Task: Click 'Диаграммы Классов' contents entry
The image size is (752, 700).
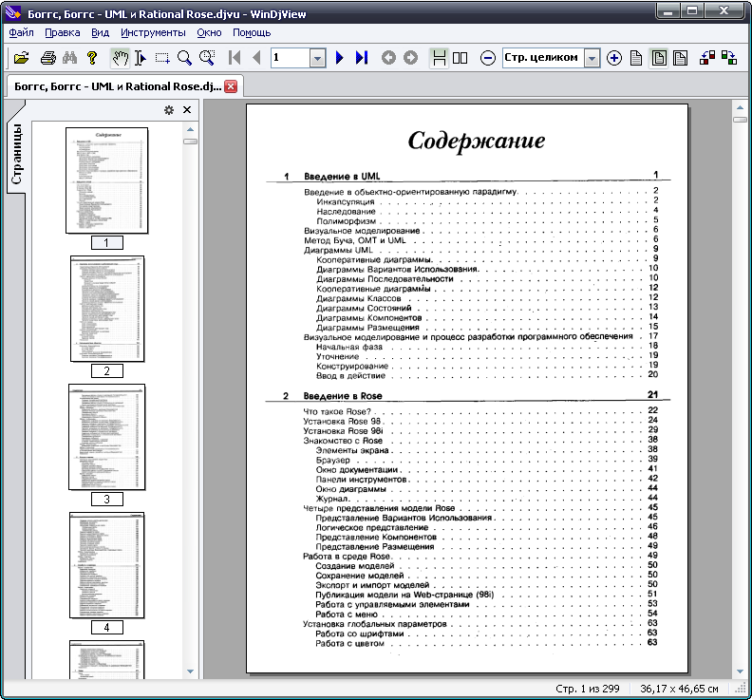Action: [359, 298]
